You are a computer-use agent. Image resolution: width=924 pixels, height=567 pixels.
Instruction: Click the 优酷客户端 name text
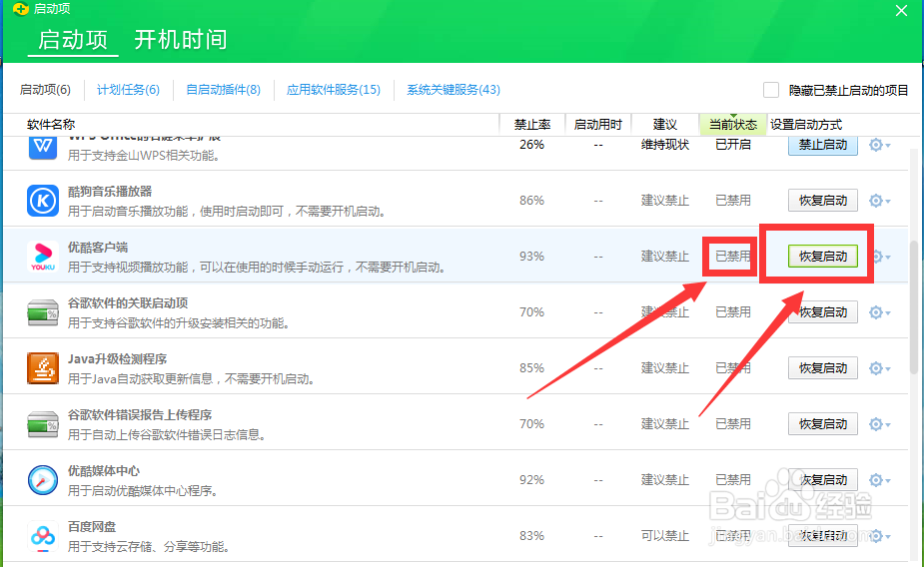point(98,248)
